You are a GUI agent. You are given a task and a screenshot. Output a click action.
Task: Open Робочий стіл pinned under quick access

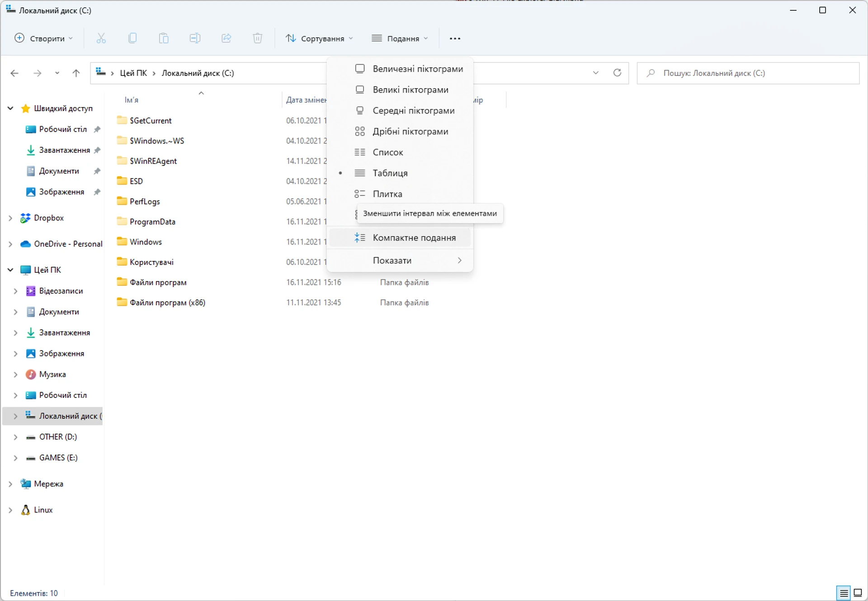pyautogui.click(x=63, y=129)
